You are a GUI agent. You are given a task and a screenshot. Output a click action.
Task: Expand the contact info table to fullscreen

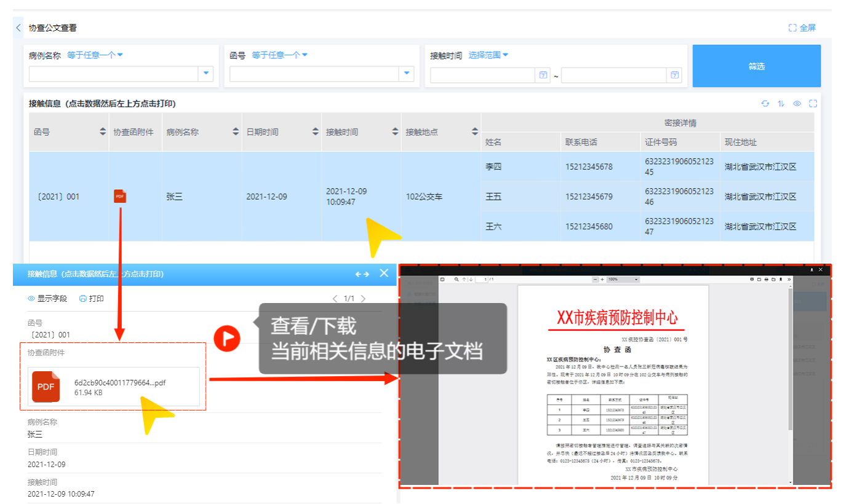[813, 104]
